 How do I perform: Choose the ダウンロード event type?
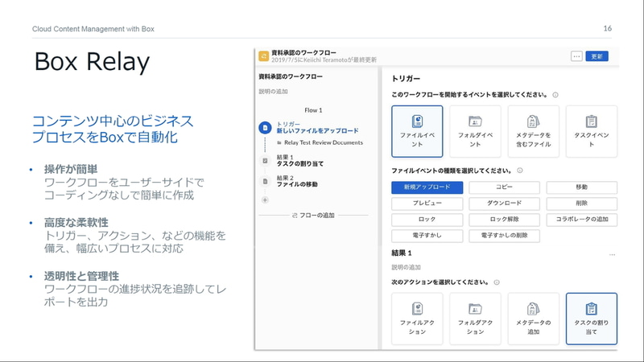pyautogui.click(x=504, y=204)
